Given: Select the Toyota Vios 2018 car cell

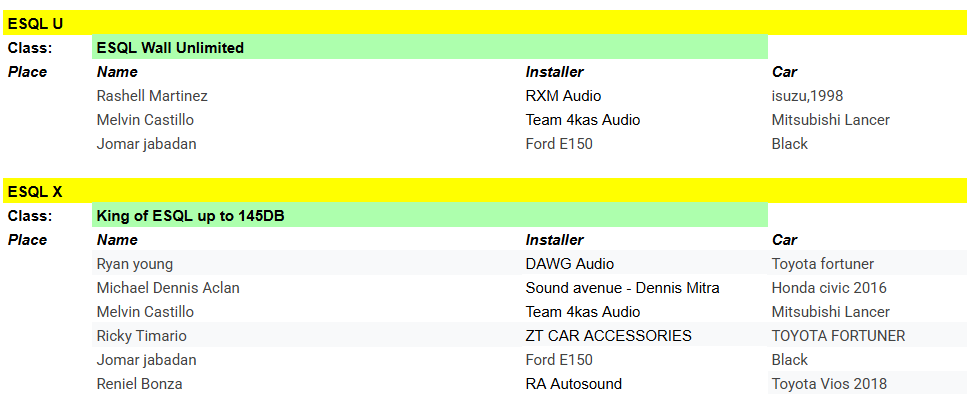Looking at the screenshot, I should (829, 384).
